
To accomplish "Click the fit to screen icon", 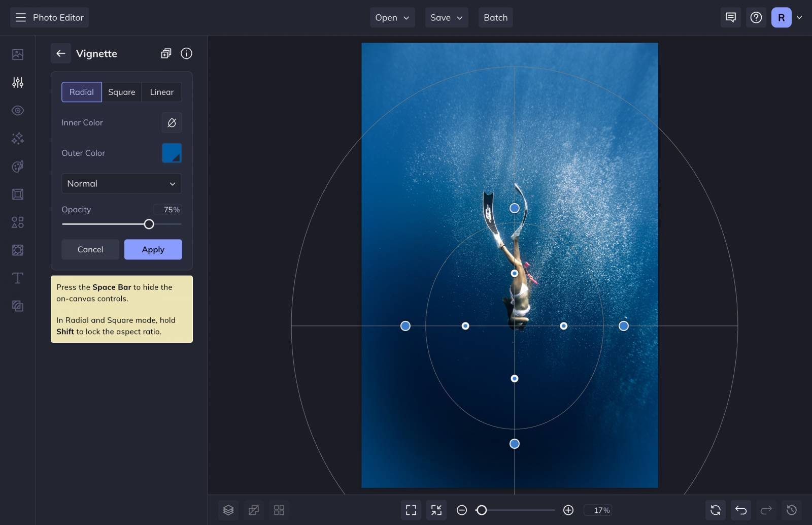I will tap(411, 510).
